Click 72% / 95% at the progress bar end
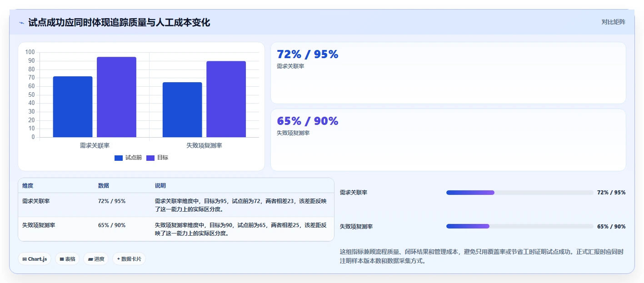Screen dimensions: 644x283 (611, 193)
